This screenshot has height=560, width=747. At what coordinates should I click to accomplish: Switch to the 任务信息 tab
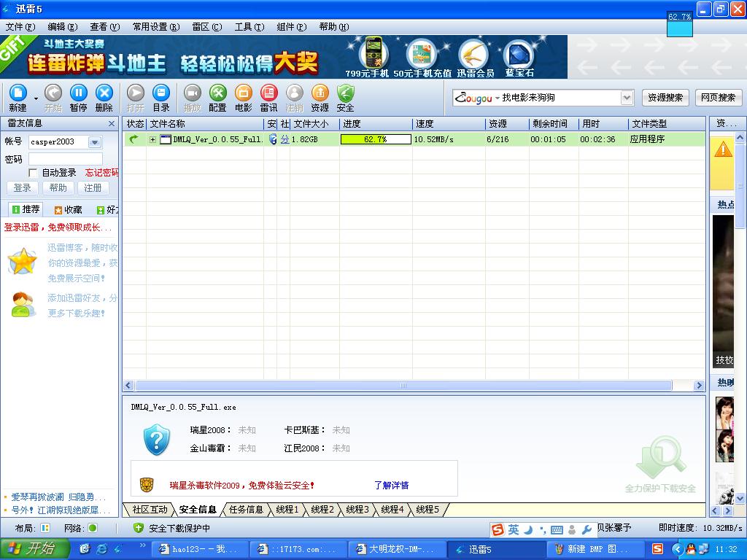(246, 510)
